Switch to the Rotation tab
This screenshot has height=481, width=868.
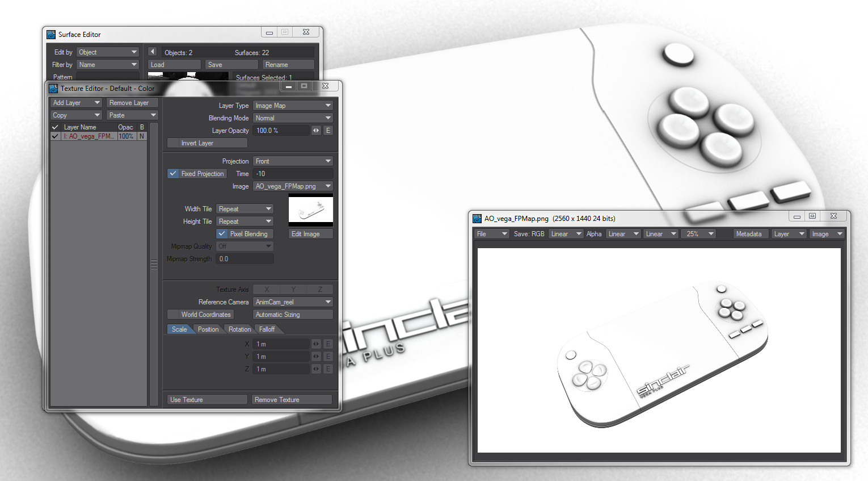coord(239,329)
